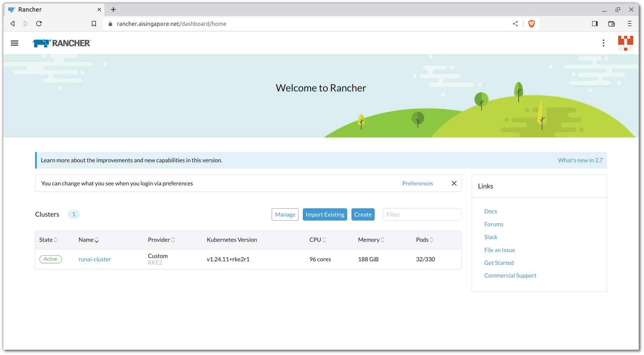
Task: Open the browser main menu
Action: coord(629,24)
